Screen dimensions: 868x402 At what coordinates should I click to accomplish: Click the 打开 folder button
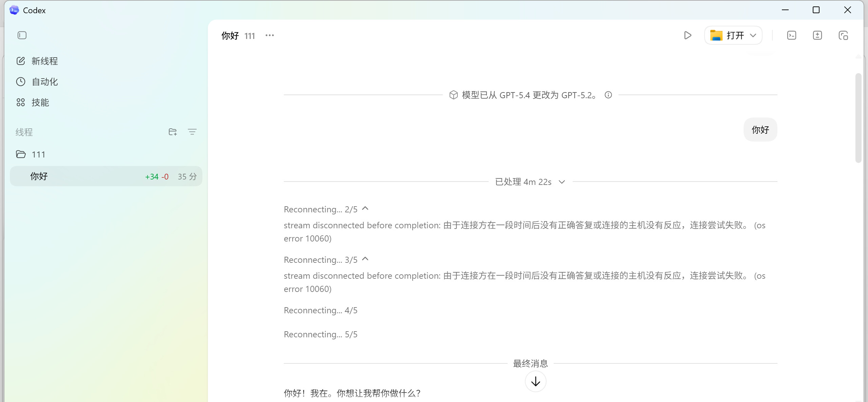coord(727,35)
